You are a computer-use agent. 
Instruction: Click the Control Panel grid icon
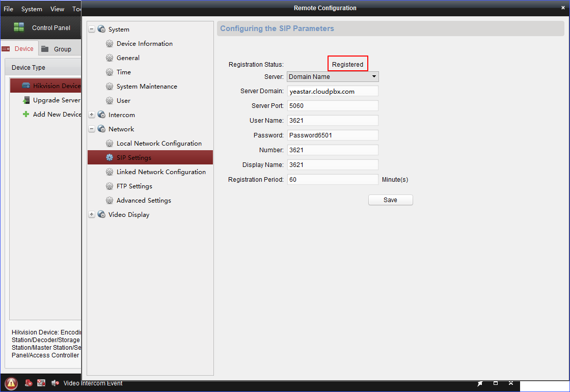[19, 27]
